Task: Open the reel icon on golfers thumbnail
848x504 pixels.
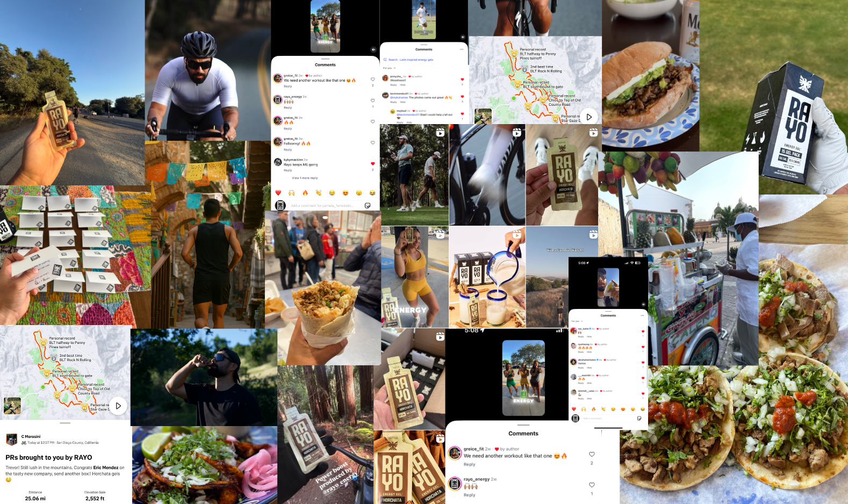Action: coord(440,132)
